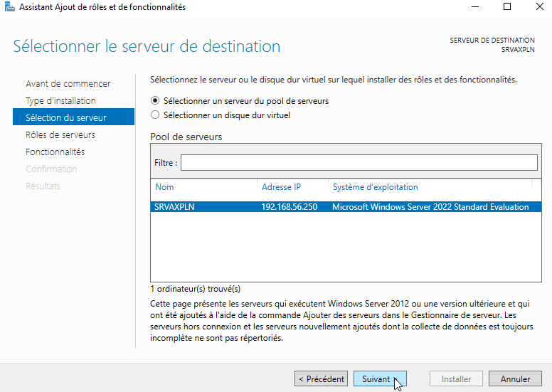The image size is (552, 392).
Task: Select the Sélection du serveur step
Action: (73, 117)
